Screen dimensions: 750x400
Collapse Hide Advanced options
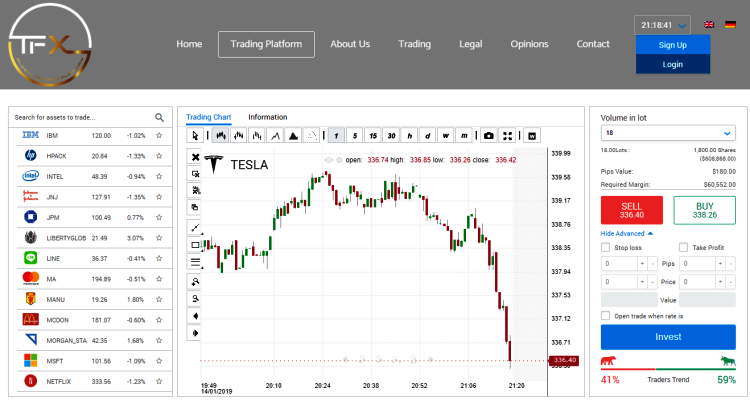pos(627,233)
